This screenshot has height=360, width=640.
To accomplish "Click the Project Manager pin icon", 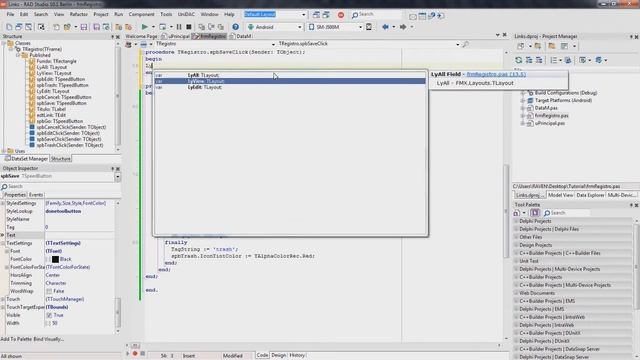I will click(x=631, y=36).
